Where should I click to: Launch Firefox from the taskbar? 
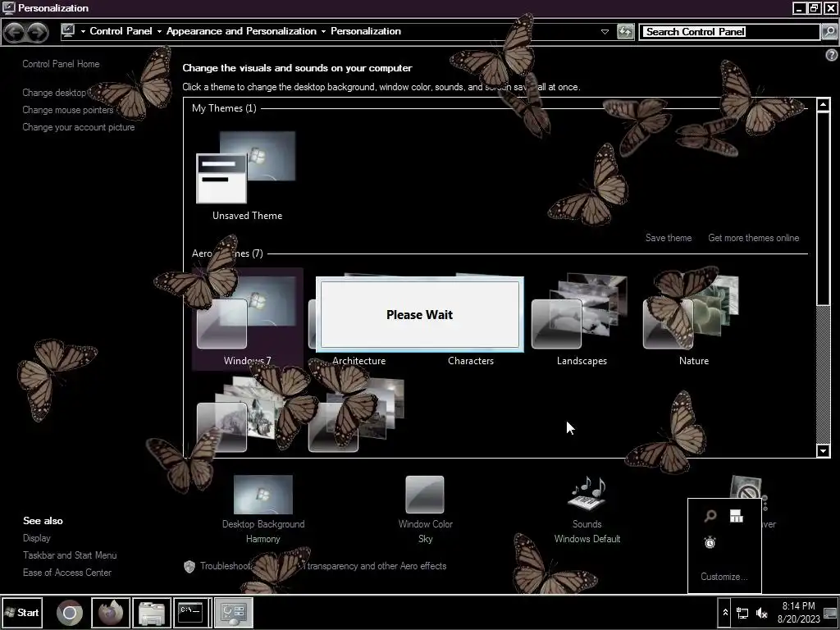click(111, 612)
